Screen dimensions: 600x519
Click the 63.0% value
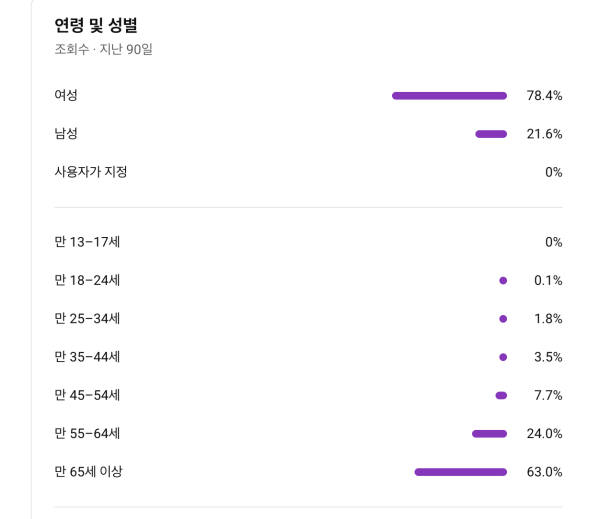click(x=544, y=472)
